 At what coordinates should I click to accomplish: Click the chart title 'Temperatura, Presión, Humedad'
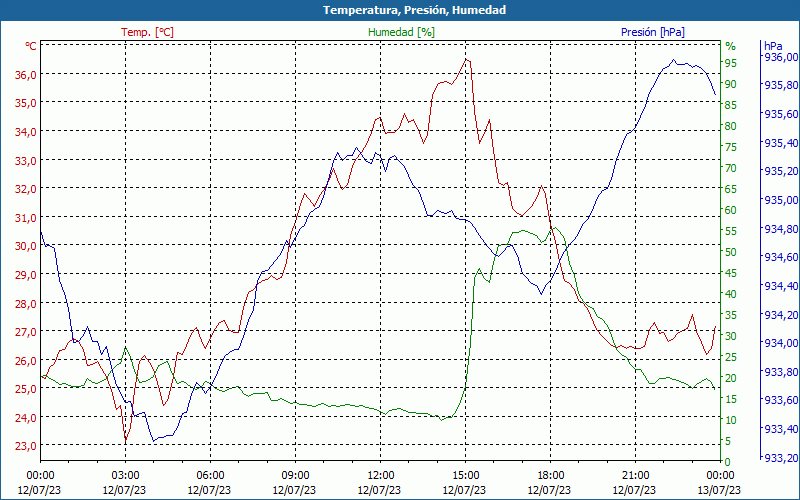(x=414, y=10)
